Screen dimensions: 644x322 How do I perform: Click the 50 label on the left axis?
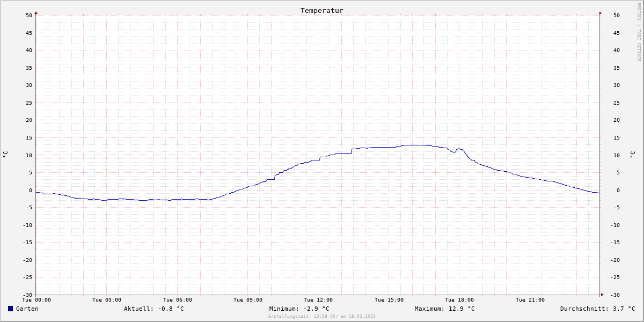pos(29,15)
